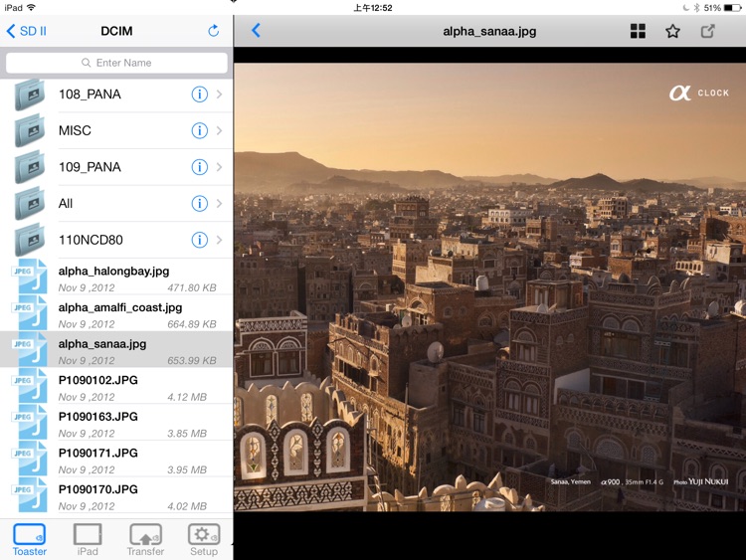
Task: Tap the battery indicator in status bar
Action: coord(732,8)
